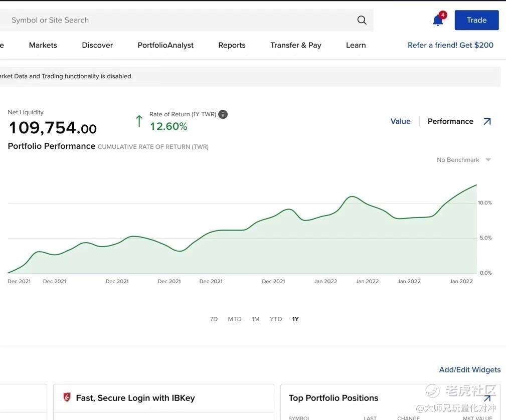Click the 10.0% axis label

[485, 202]
